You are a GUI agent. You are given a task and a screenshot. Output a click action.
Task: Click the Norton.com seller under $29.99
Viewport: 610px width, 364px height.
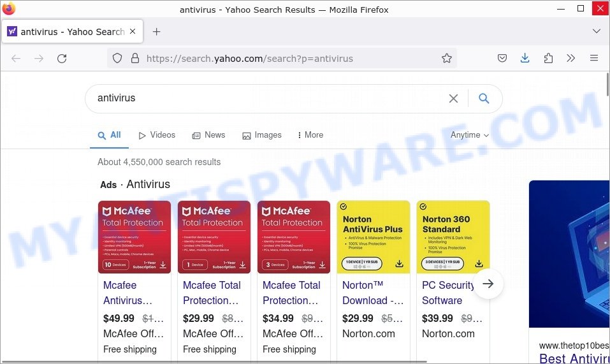tap(368, 333)
